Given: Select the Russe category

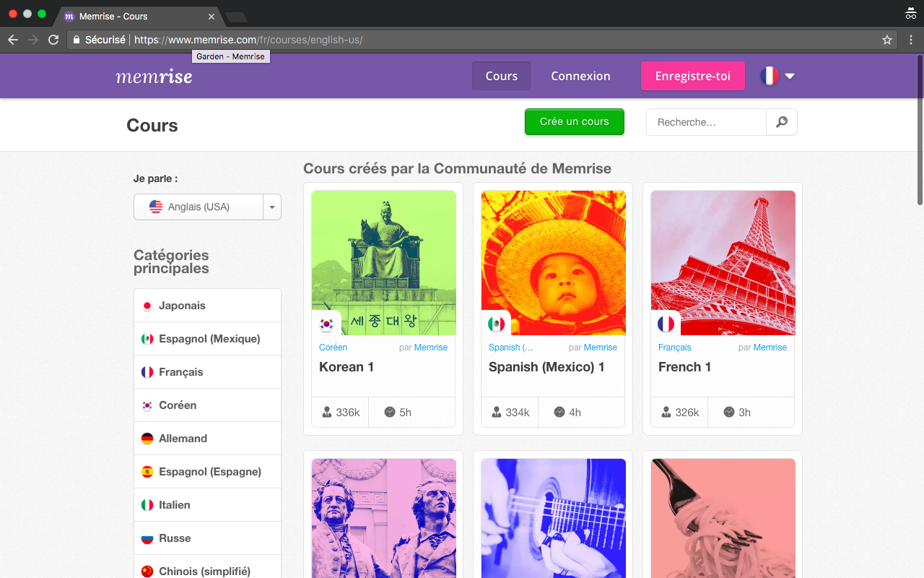Looking at the screenshot, I should (x=207, y=538).
